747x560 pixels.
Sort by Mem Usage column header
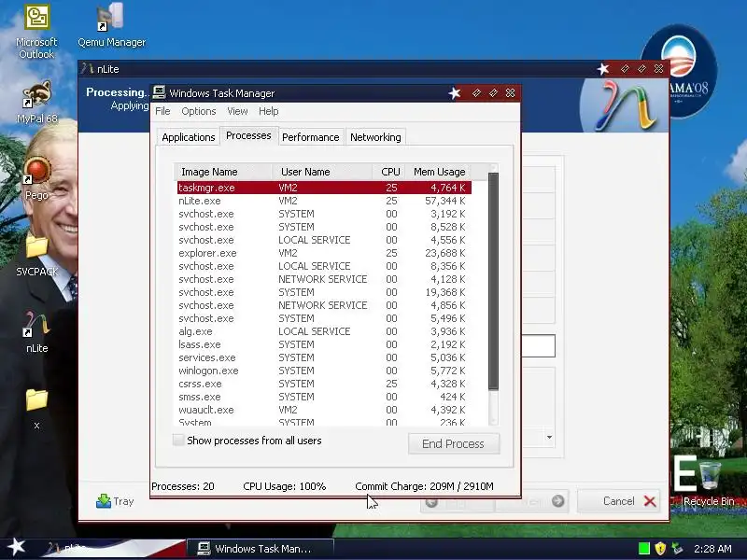pos(439,172)
